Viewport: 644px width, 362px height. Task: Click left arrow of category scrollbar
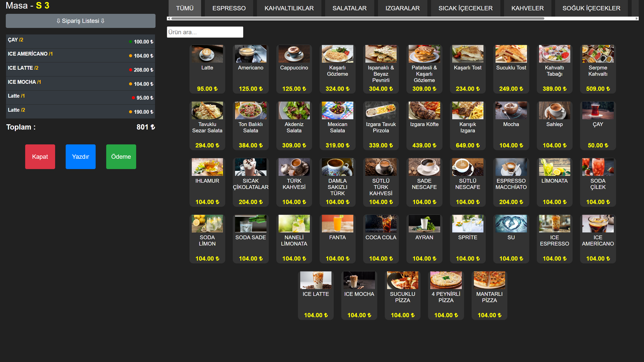pyautogui.click(x=169, y=18)
